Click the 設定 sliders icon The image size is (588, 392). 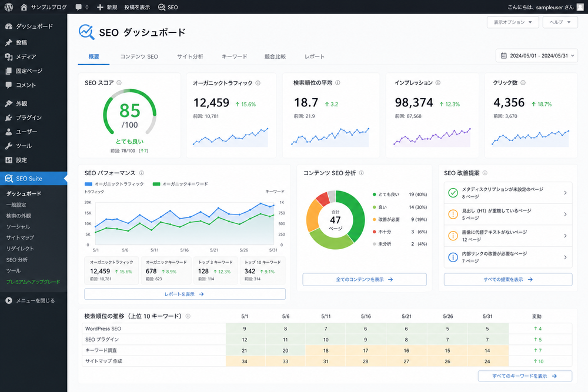9,160
